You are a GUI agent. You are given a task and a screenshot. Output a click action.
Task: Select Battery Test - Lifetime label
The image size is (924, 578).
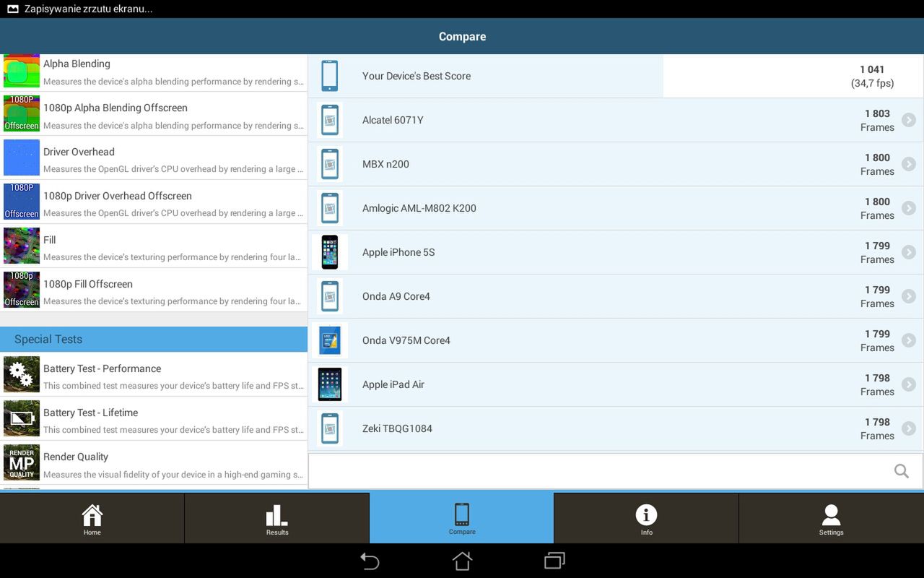(x=90, y=413)
